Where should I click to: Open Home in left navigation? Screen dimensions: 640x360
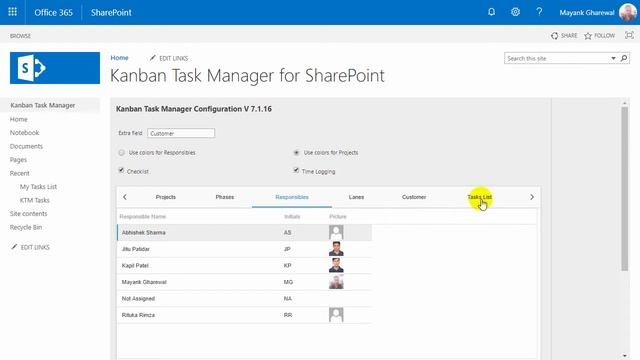19,119
